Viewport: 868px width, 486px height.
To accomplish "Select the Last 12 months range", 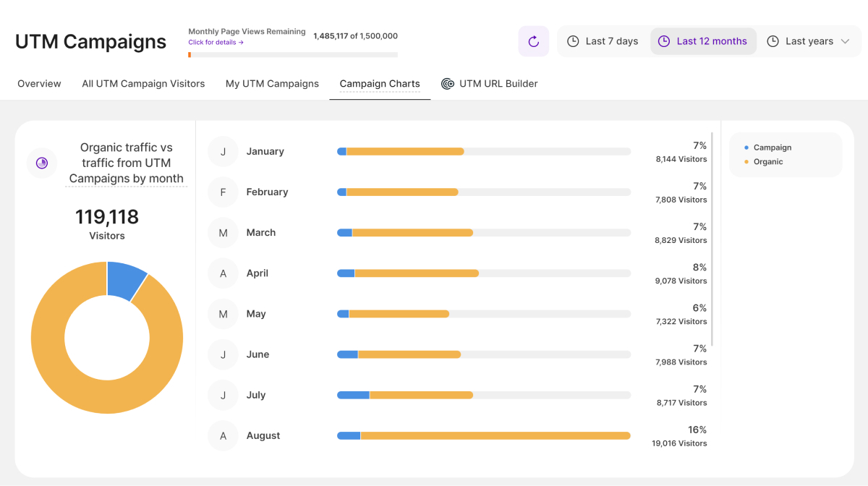I will [703, 41].
